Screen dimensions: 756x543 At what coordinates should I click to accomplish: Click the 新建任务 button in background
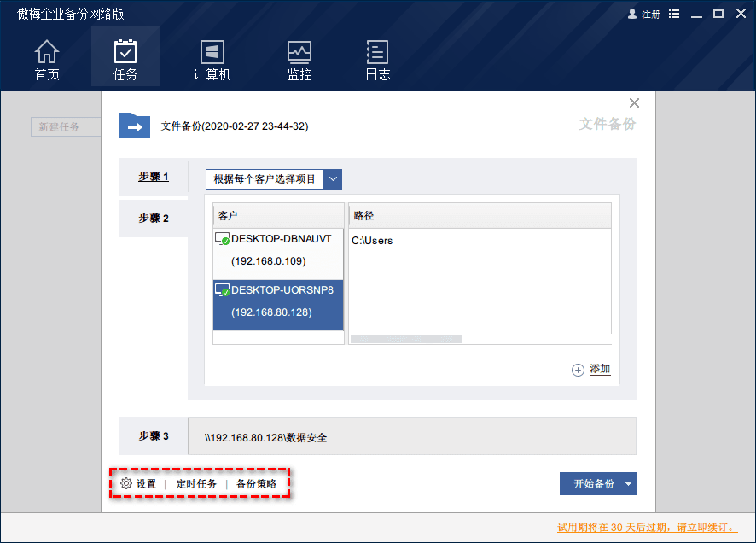click(x=66, y=127)
